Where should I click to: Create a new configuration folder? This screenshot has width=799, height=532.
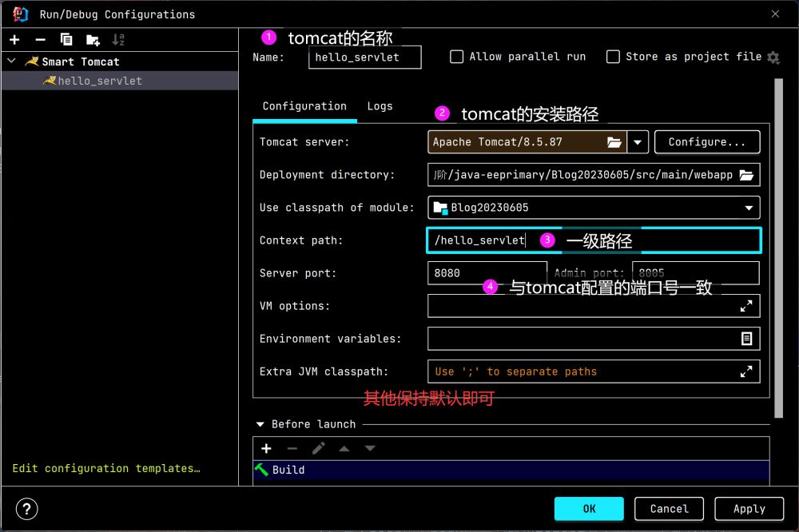click(93, 40)
